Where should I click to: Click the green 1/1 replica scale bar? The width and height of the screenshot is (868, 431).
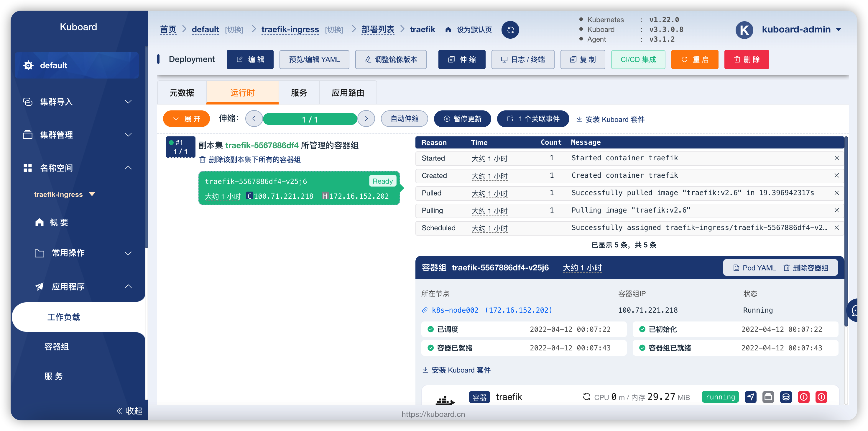coord(310,119)
